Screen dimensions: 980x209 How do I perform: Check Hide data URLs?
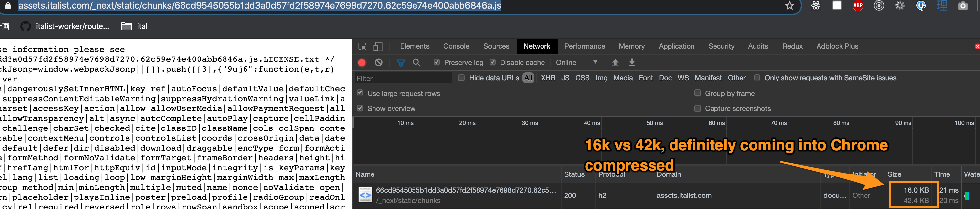point(461,78)
